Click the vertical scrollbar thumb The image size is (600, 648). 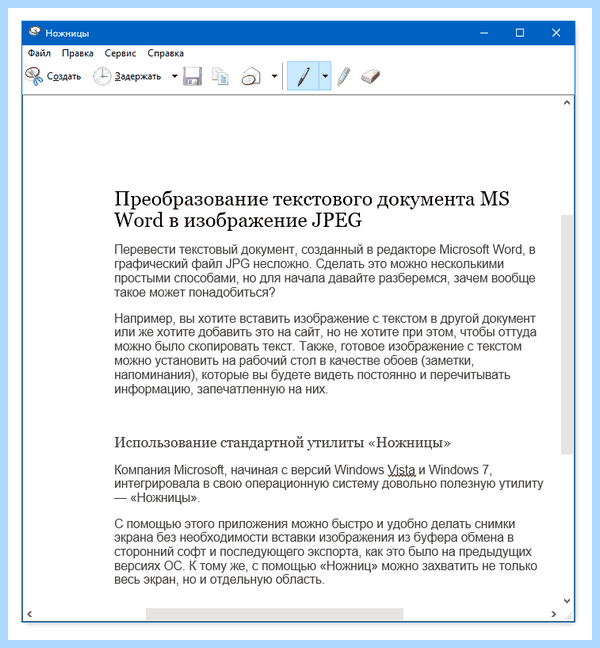567,334
